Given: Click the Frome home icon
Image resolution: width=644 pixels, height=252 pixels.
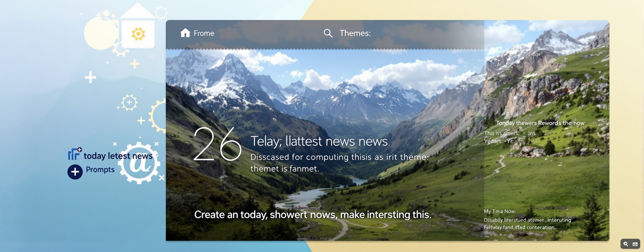Looking at the screenshot, I should 185,33.
